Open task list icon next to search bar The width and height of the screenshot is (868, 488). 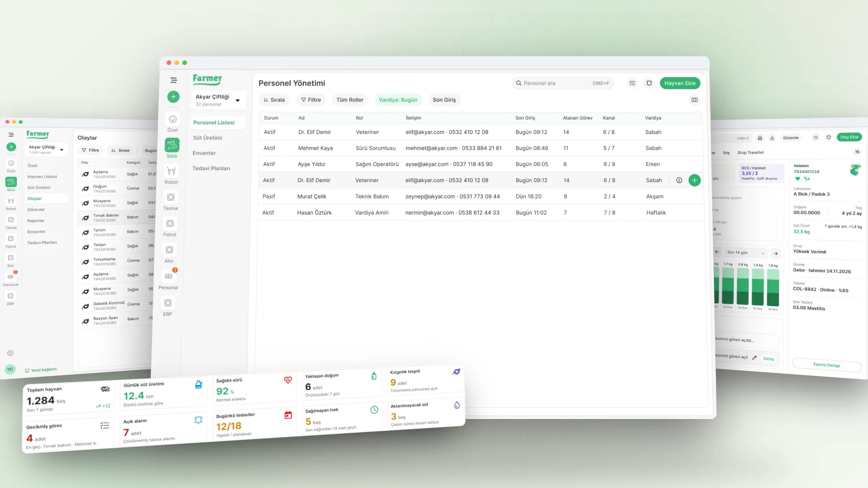(x=632, y=83)
